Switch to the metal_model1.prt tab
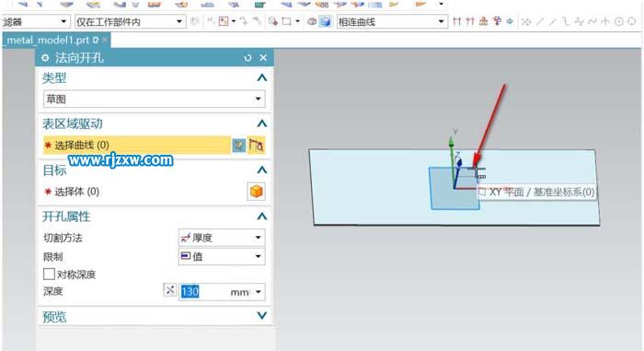The height and width of the screenshot is (351, 644). pos(49,41)
